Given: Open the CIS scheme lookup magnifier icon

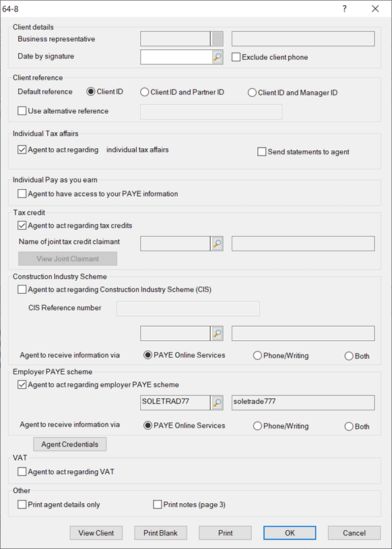Looking at the screenshot, I should [x=218, y=333].
